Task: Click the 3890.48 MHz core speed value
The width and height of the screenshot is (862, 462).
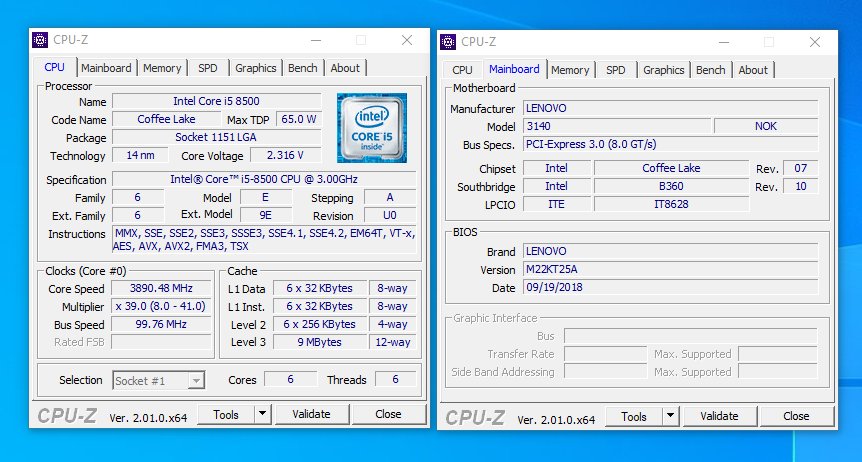Action: tap(161, 288)
